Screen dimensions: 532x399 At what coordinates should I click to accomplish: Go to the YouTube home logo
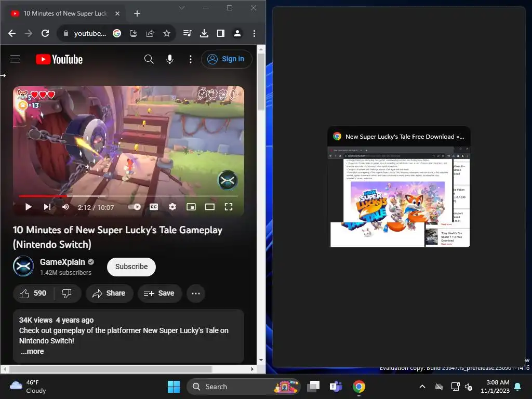click(x=59, y=59)
